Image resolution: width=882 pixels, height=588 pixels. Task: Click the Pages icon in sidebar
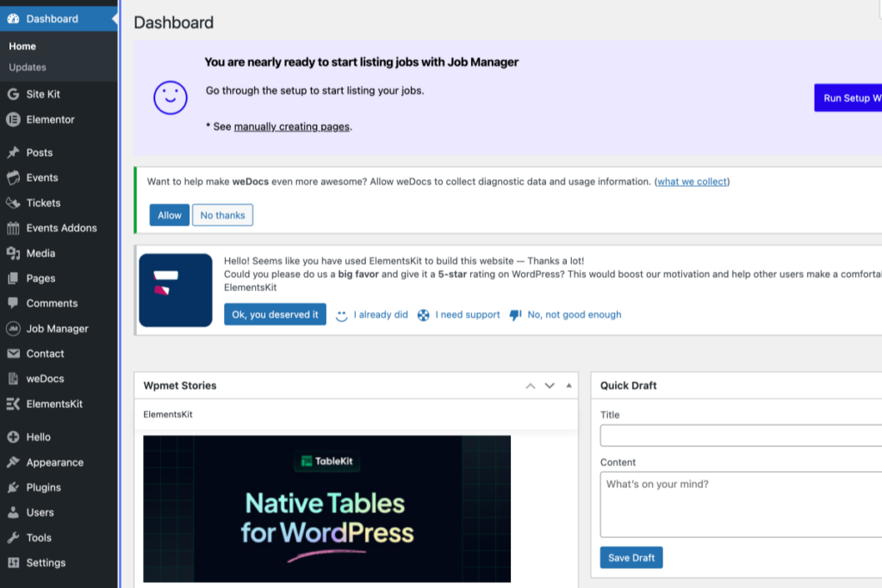(x=13, y=278)
